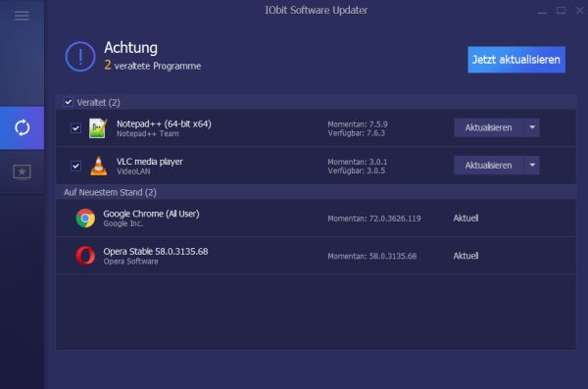
Task: Click the Google Inc. publisher text
Action: [123, 223]
